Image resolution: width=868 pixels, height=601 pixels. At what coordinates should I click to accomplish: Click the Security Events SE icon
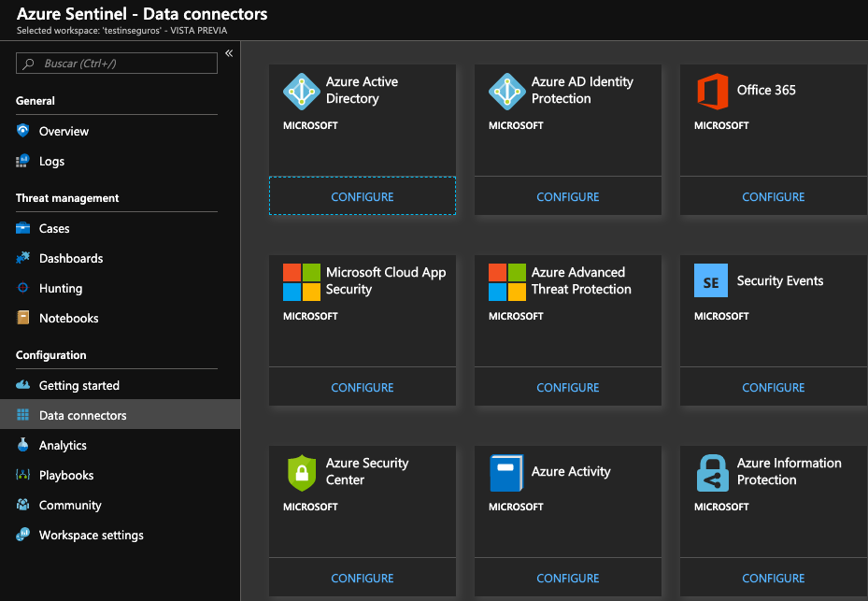tap(711, 281)
